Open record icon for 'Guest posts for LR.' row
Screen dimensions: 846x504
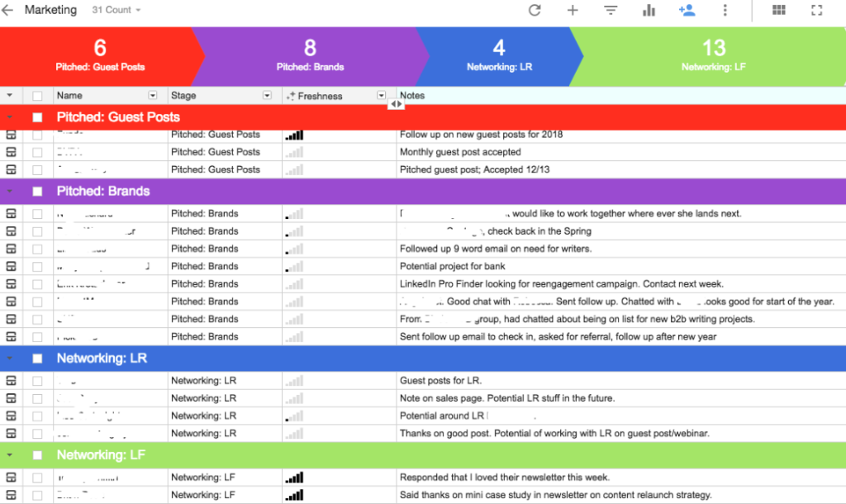pos(11,381)
